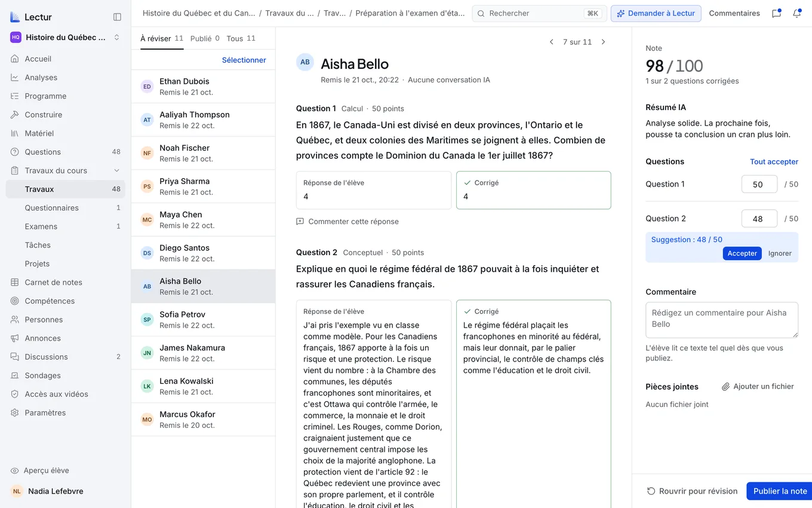Switch to the Tous tab
The image size is (812, 508).
pos(241,38)
